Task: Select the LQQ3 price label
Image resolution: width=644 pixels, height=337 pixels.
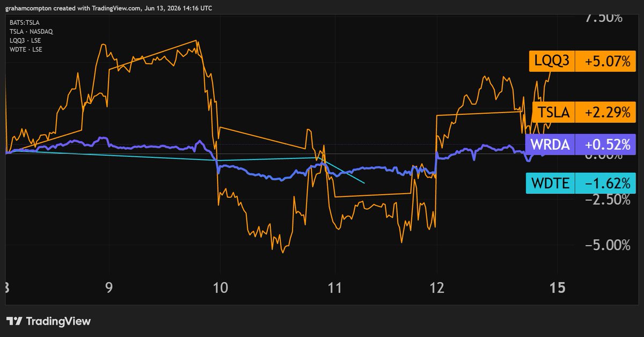Action: pyautogui.click(x=552, y=62)
